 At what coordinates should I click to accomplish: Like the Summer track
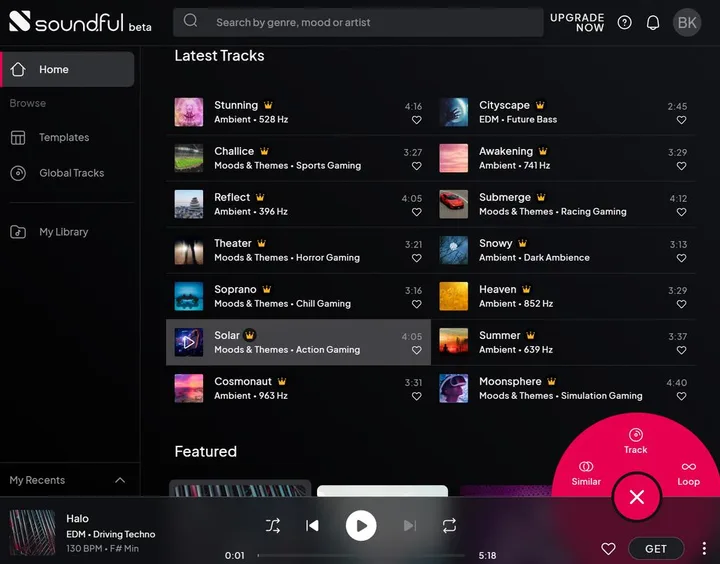[681, 350]
